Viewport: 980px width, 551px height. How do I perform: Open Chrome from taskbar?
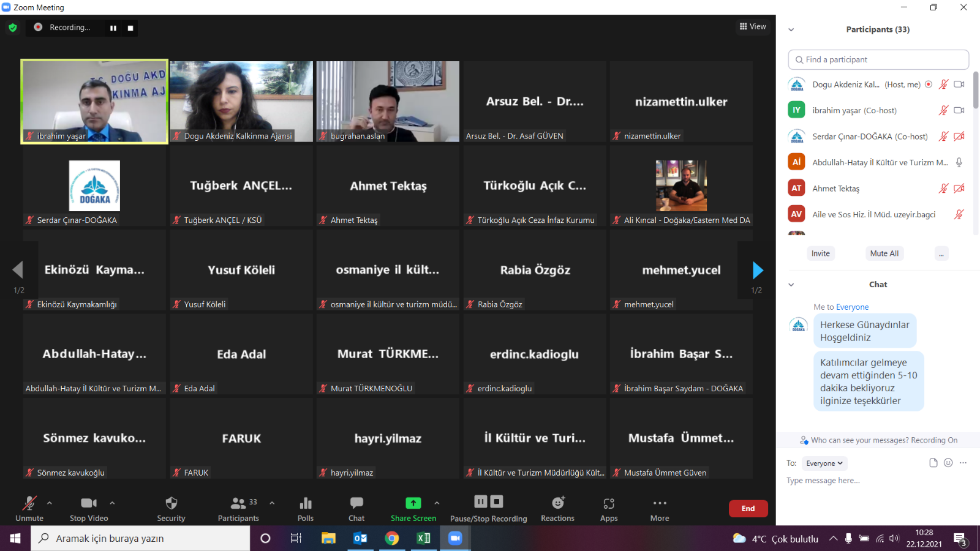click(392, 538)
